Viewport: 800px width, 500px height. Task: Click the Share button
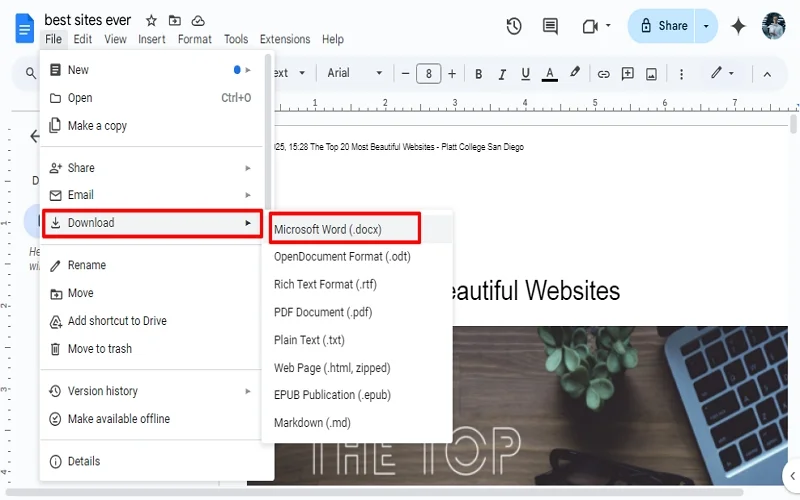(661, 26)
